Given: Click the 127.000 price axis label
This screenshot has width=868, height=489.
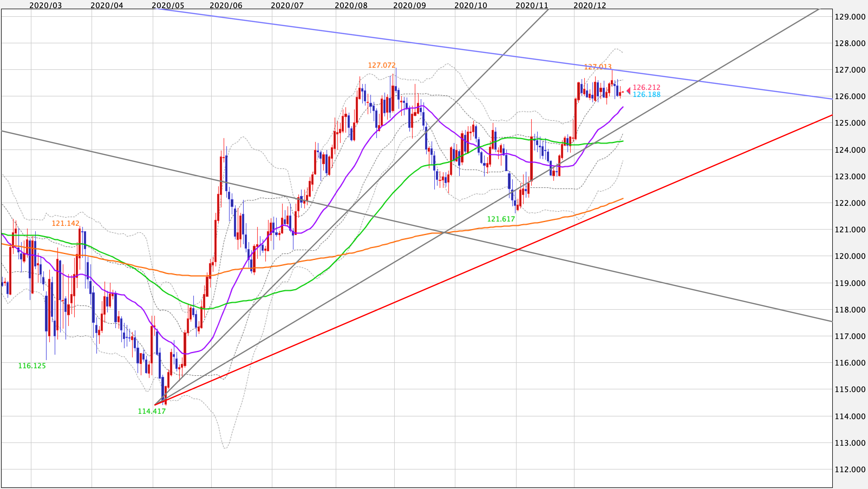Looking at the screenshot, I should (x=850, y=70).
